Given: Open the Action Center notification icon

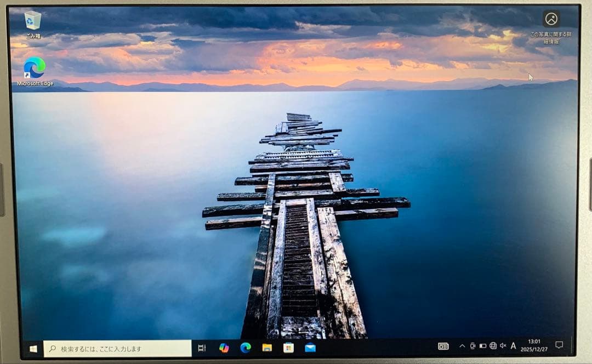Looking at the screenshot, I should tap(559, 347).
